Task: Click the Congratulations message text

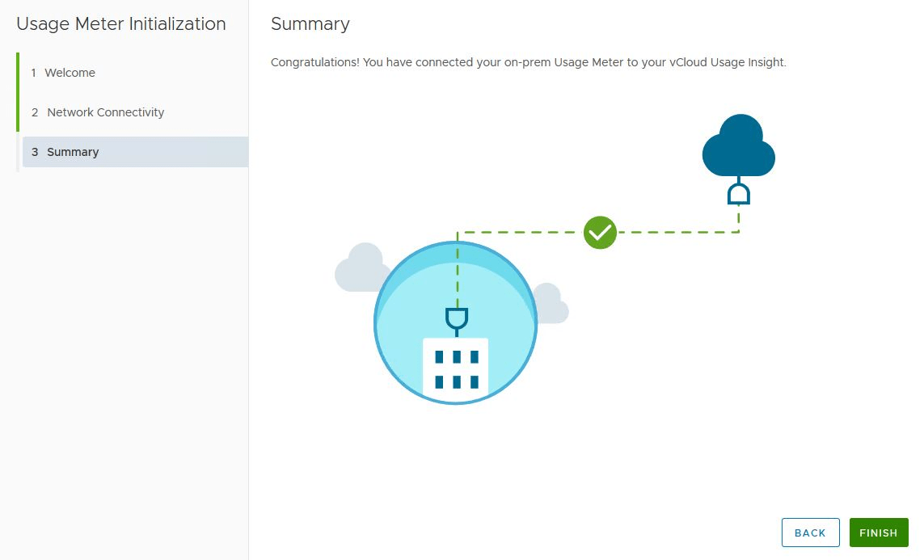Action: (x=528, y=62)
